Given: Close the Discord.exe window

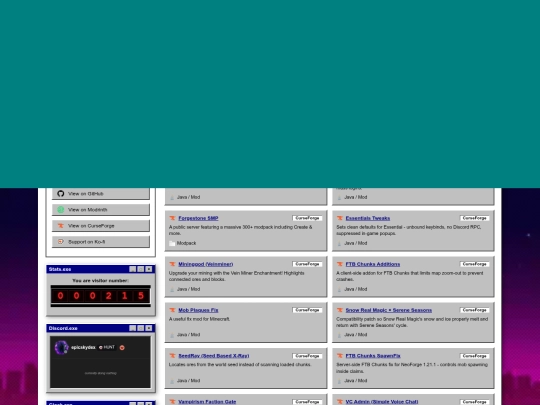Looking at the screenshot, I should (149, 328).
